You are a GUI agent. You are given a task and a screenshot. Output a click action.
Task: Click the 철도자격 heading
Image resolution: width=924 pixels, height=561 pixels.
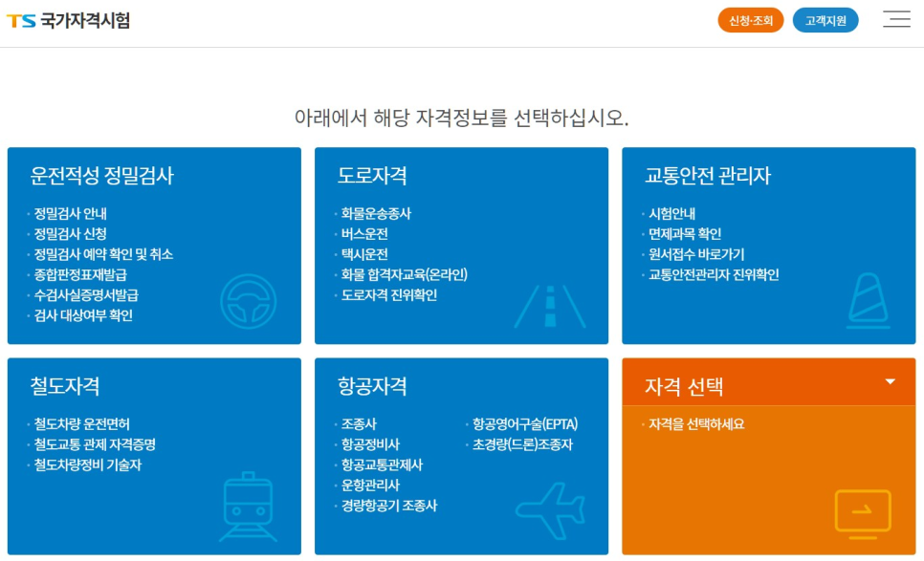[x=65, y=386]
